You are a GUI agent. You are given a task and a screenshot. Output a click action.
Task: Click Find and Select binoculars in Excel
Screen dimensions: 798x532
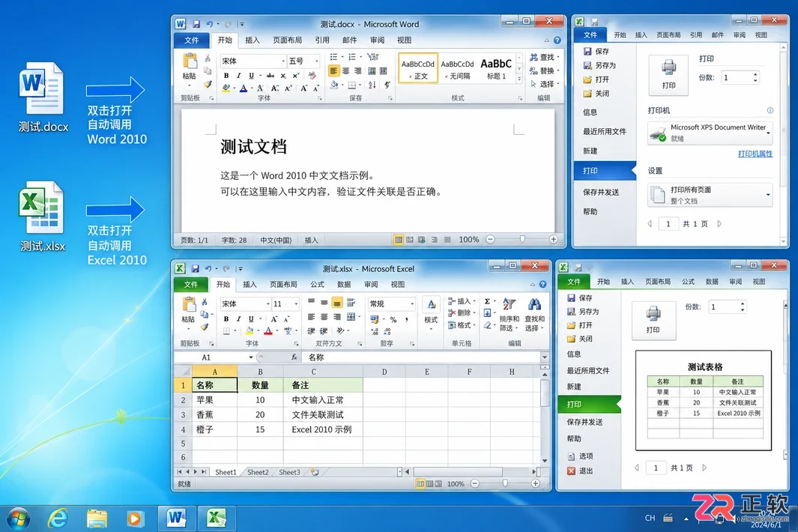(x=534, y=304)
